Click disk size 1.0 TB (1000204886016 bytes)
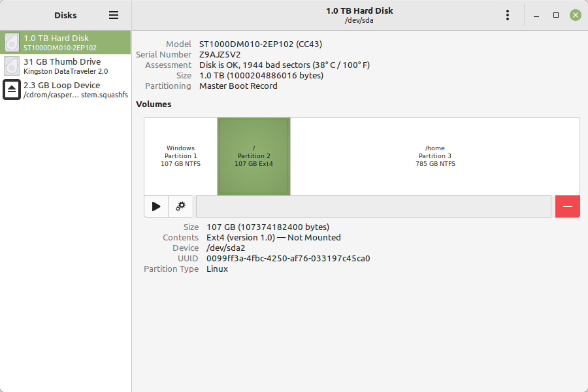 (261, 75)
